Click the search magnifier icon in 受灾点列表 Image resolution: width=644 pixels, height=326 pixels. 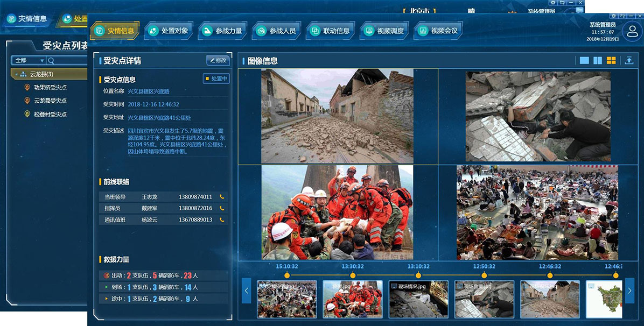click(x=51, y=61)
